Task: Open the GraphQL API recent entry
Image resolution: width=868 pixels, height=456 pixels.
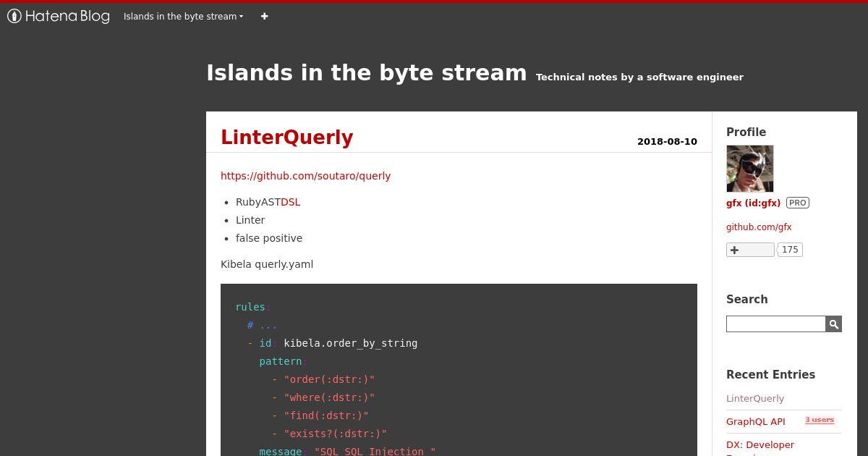Action: pyautogui.click(x=755, y=421)
